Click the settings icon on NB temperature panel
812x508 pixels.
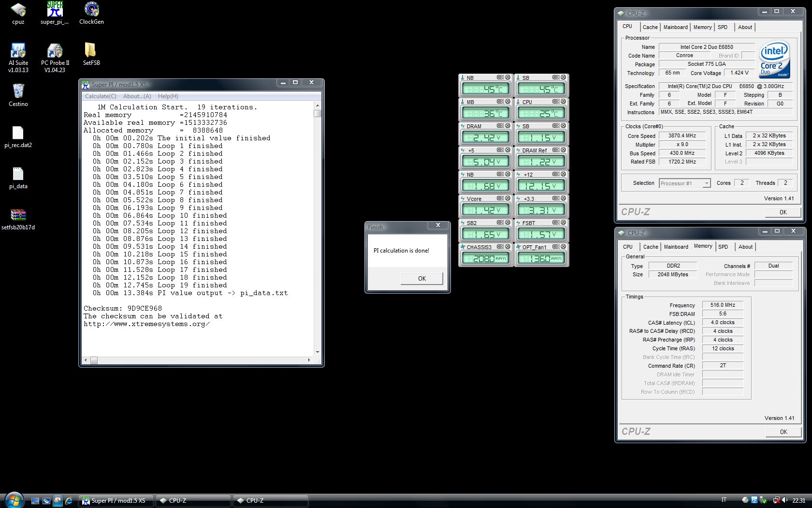[x=500, y=77]
